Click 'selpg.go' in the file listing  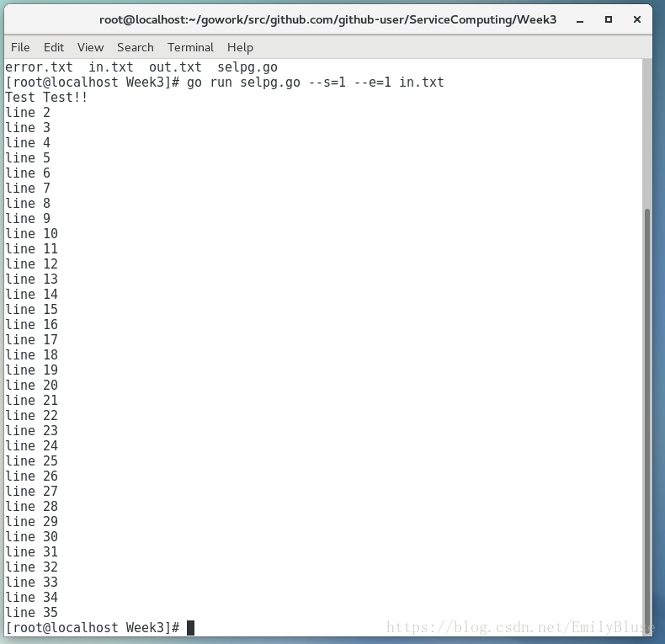tap(247, 67)
